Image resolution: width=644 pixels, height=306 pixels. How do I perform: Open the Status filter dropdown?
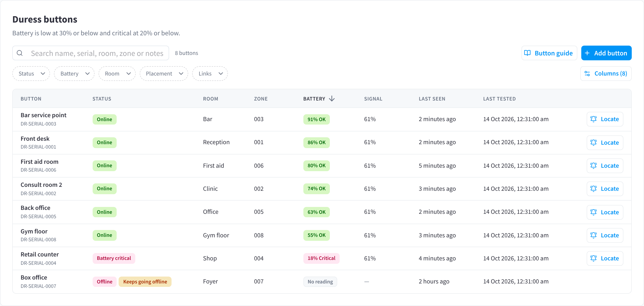pos(31,74)
